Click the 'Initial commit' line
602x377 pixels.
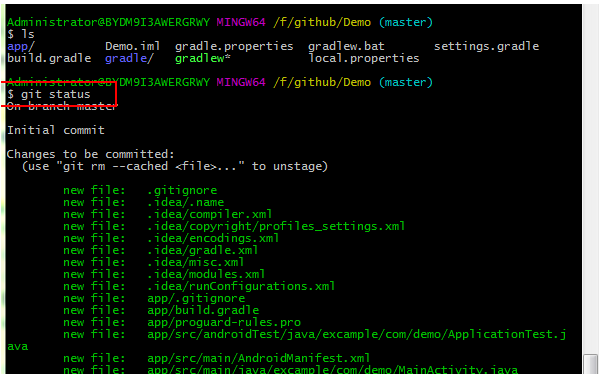coord(56,130)
